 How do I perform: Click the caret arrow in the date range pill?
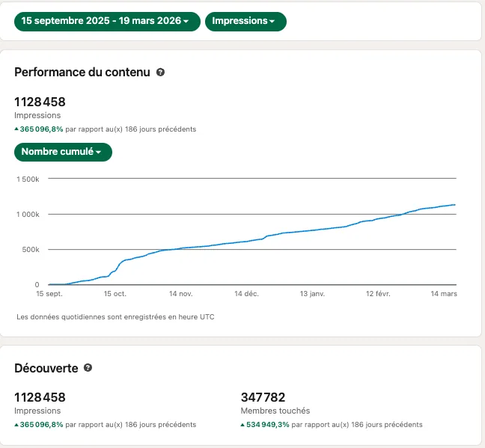(x=186, y=22)
